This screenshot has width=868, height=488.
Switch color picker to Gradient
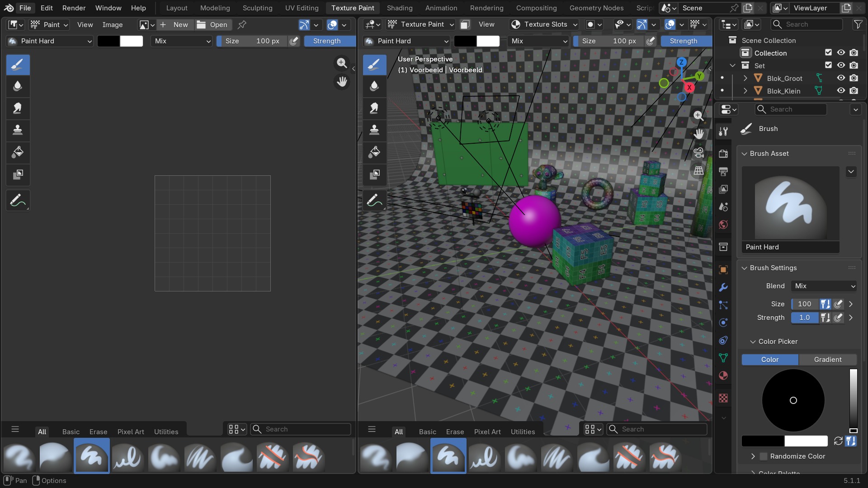tap(828, 360)
